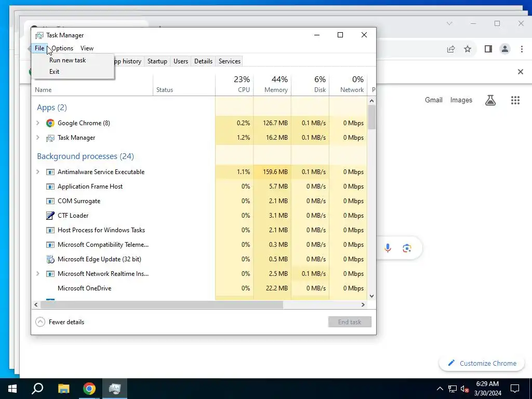The height and width of the screenshot is (399, 532).
Task: Click the Customize Chrome button
Action: [482, 363]
